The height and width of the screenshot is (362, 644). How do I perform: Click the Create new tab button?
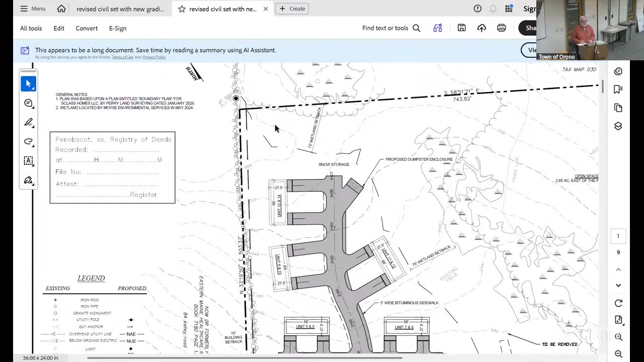tap(292, 9)
